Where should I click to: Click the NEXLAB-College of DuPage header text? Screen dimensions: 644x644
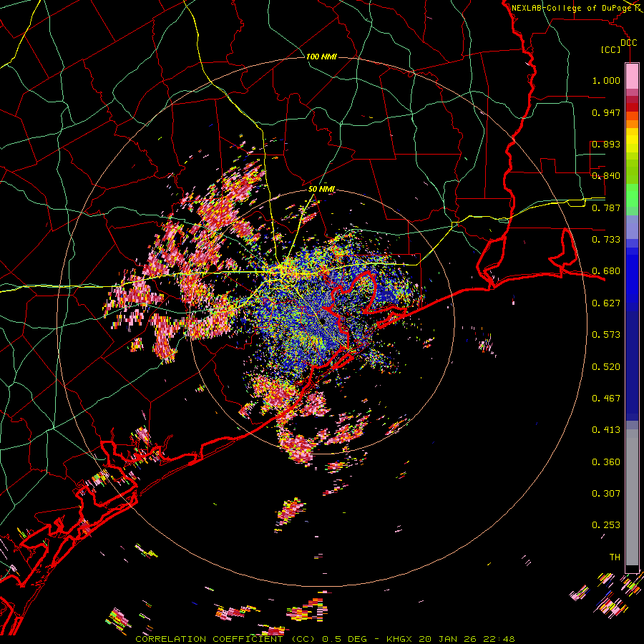click(571, 8)
